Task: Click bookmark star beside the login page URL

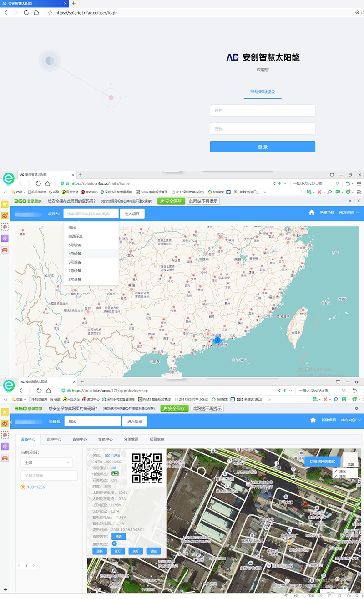Action: 50,13
